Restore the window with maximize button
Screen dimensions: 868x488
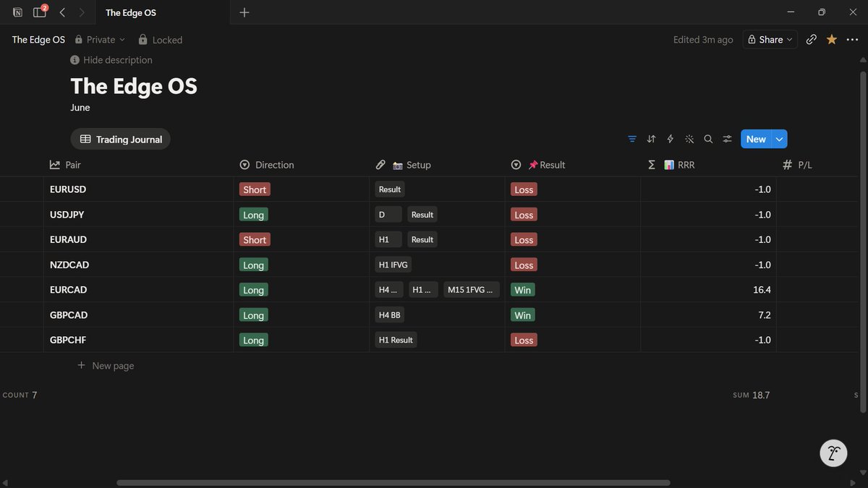tap(822, 12)
